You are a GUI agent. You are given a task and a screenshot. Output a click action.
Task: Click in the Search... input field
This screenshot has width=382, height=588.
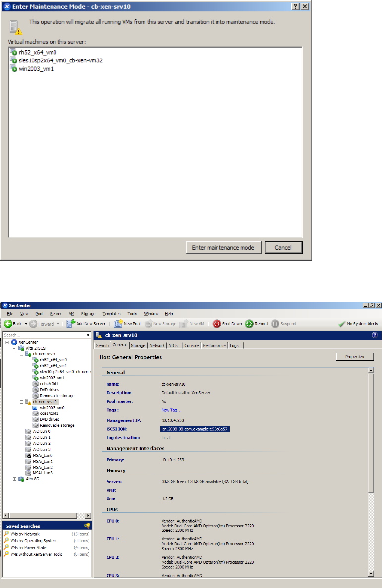click(x=44, y=335)
